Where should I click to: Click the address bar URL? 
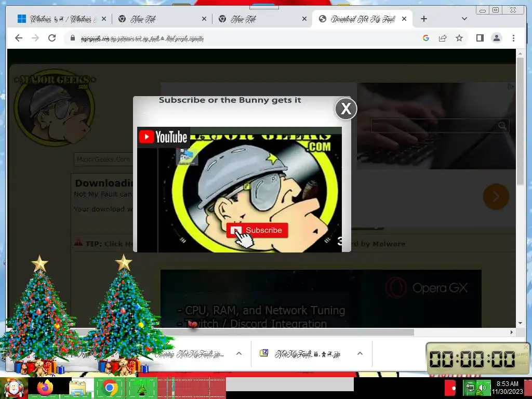(142, 38)
